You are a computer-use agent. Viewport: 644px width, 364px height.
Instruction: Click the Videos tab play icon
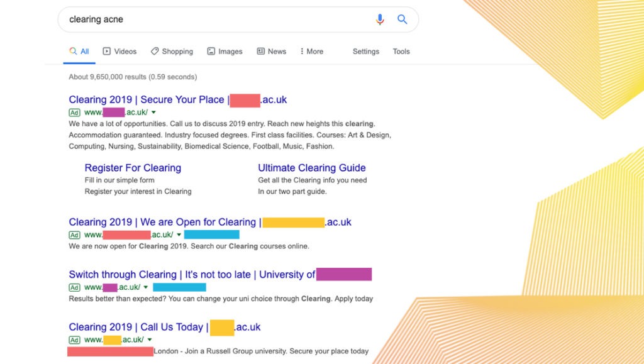point(107,52)
